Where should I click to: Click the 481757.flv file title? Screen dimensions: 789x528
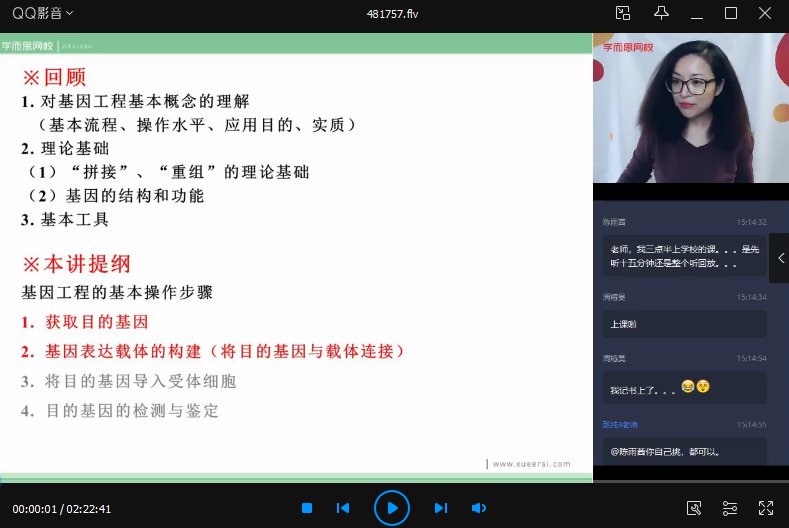[x=394, y=13]
